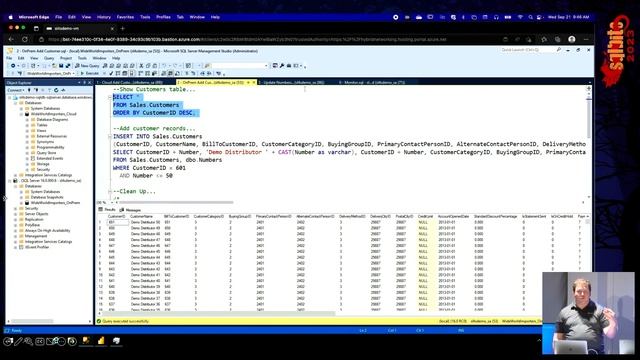640x360 pixels.
Task: Expand the Programmability folder
Action: [x=27, y=147]
